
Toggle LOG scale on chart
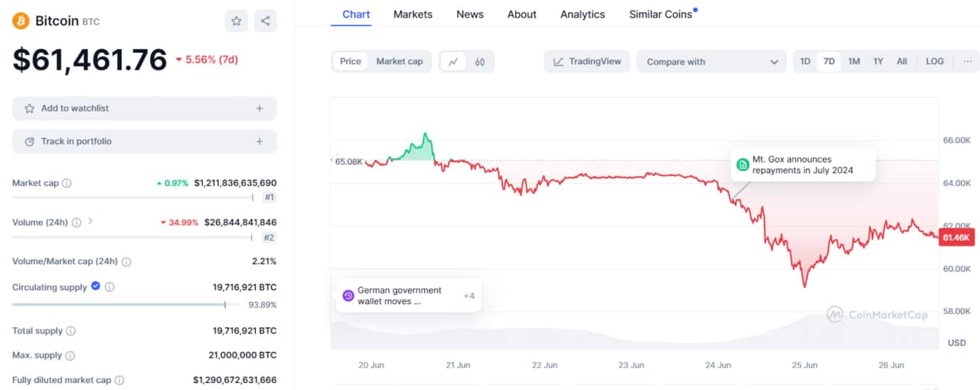tap(935, 61)
